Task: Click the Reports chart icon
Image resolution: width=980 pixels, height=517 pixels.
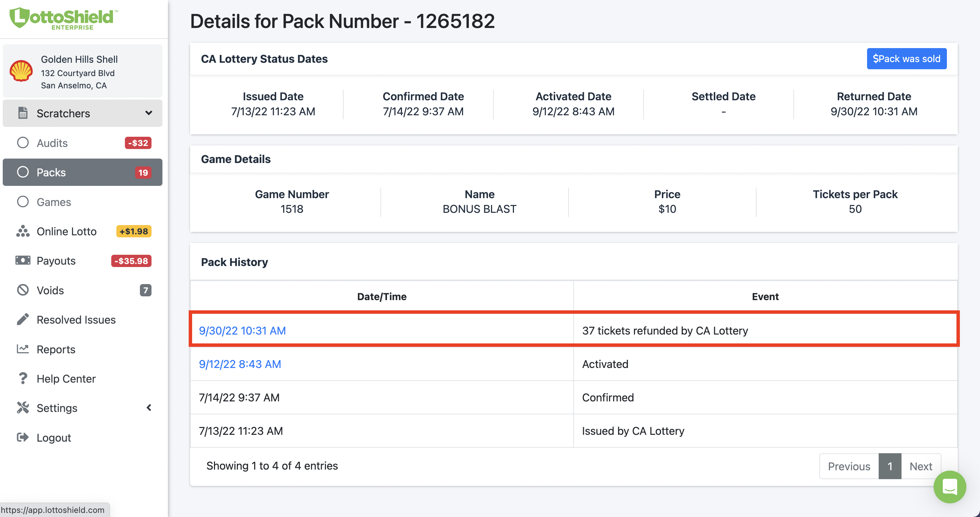Action: 23,349
